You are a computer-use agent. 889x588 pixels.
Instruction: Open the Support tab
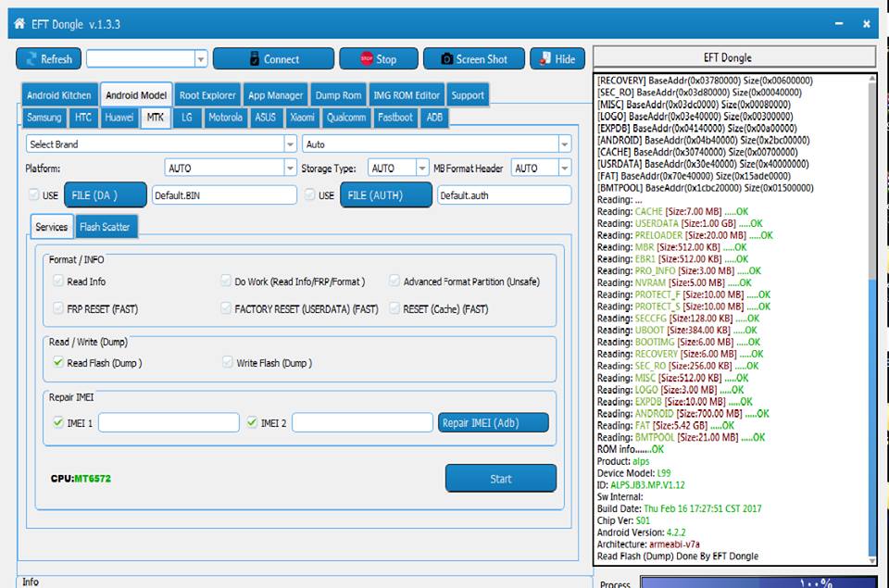tap(468, 95)
